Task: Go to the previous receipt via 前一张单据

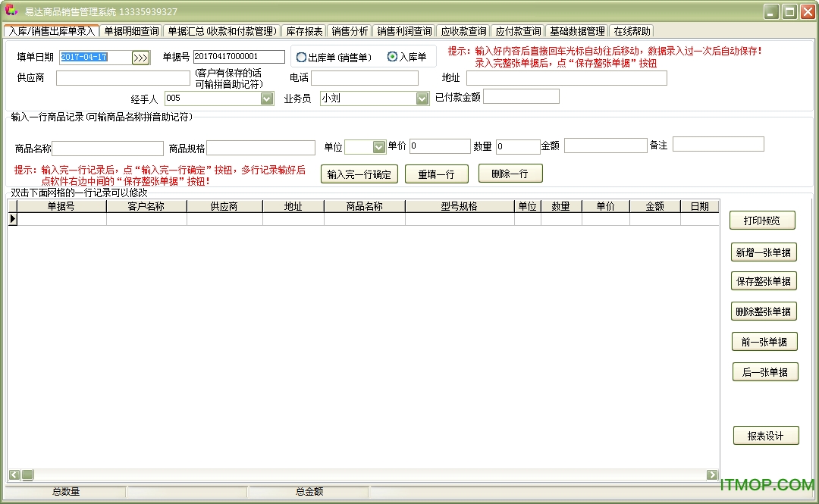Action: [x=764, y=341]
